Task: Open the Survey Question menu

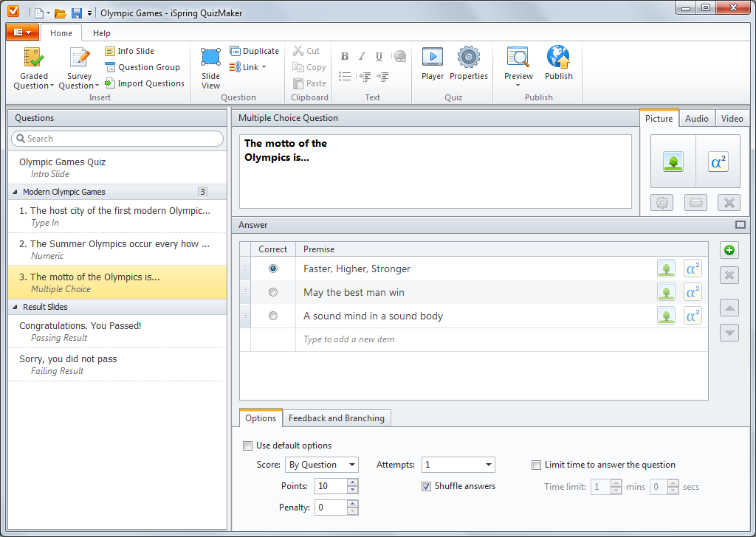Action: tap(78, 68)
